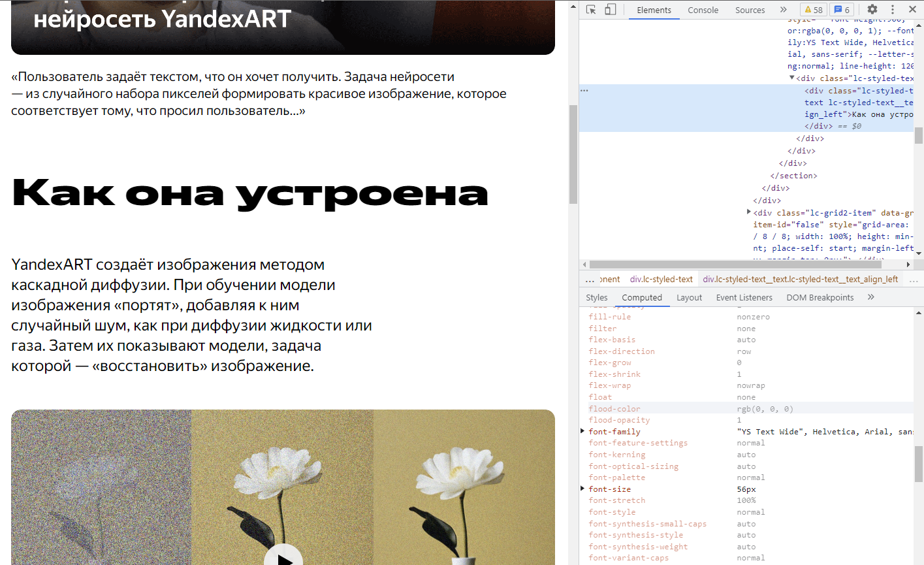Click the flood-color computed property row

(x=746, y=409)
